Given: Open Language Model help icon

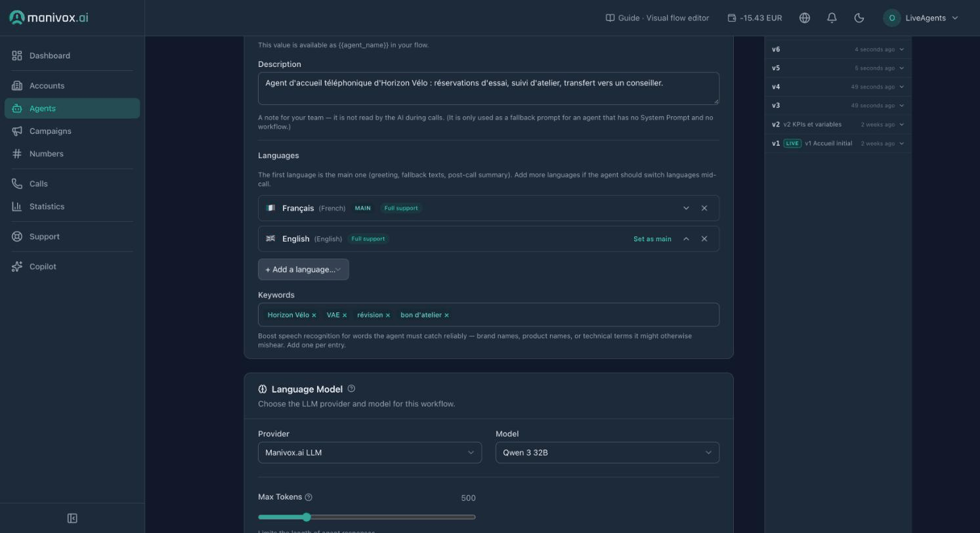Looking at the screenshot, I should coord(351,389).
